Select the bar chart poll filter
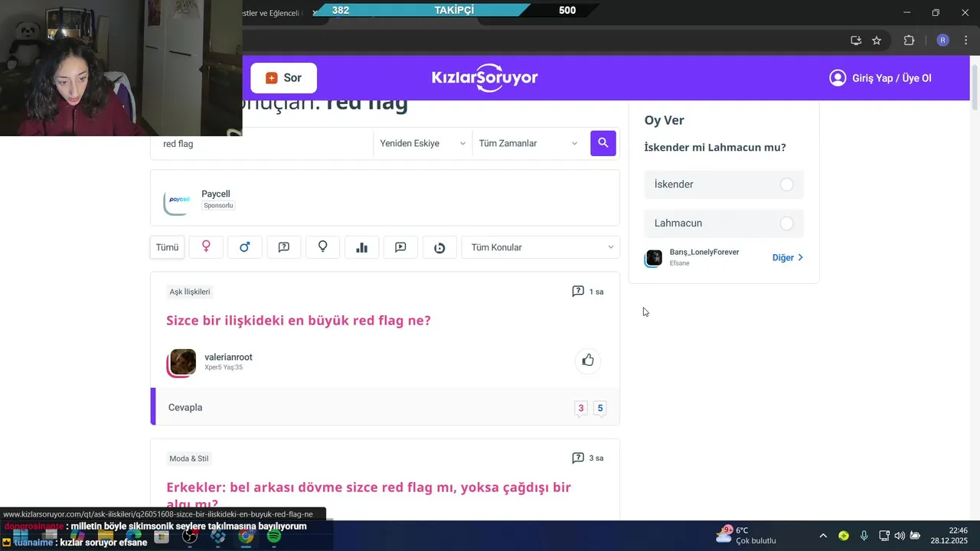980x551 pixels. pos(362,247)
